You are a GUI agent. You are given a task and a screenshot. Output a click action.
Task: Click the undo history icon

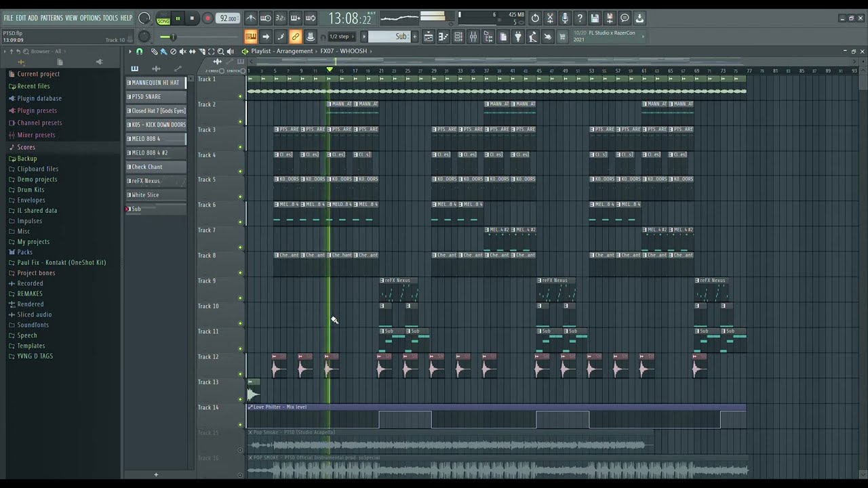coord(534,18)
